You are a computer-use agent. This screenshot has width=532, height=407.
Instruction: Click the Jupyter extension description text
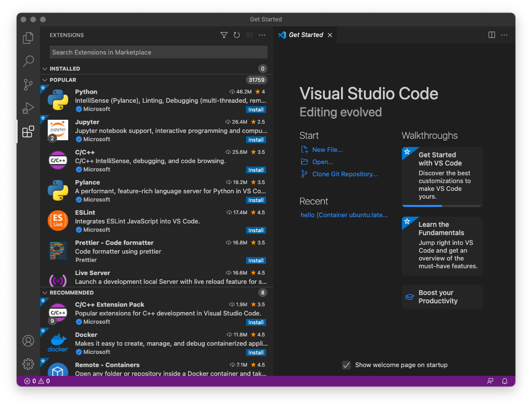point(171,130)
